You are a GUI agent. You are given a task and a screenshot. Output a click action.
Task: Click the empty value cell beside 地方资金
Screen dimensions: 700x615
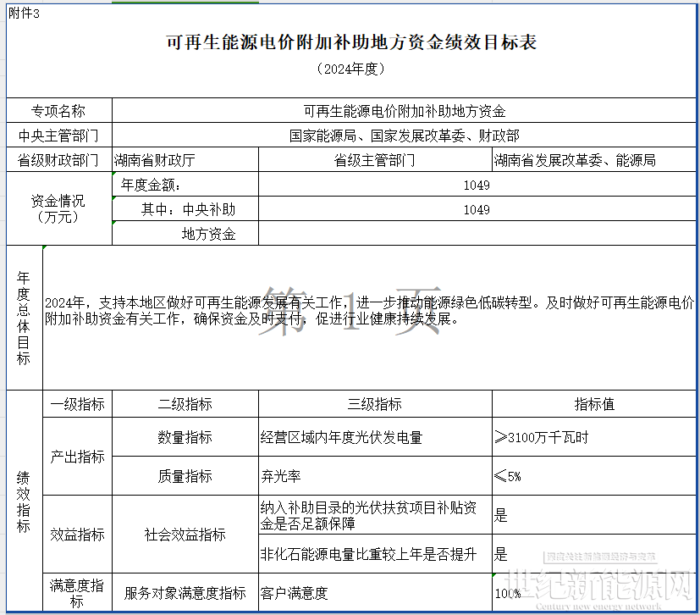(477, 233)
